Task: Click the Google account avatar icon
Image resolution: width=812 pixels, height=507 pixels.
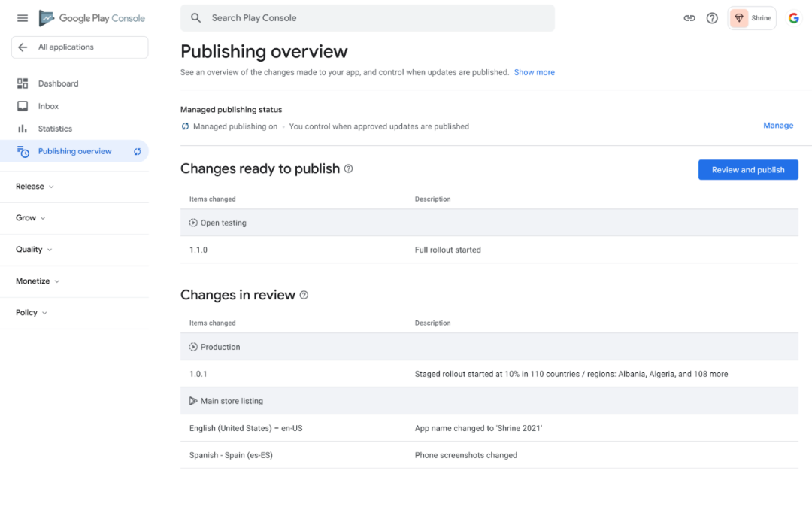Action: tap(793, 18)
